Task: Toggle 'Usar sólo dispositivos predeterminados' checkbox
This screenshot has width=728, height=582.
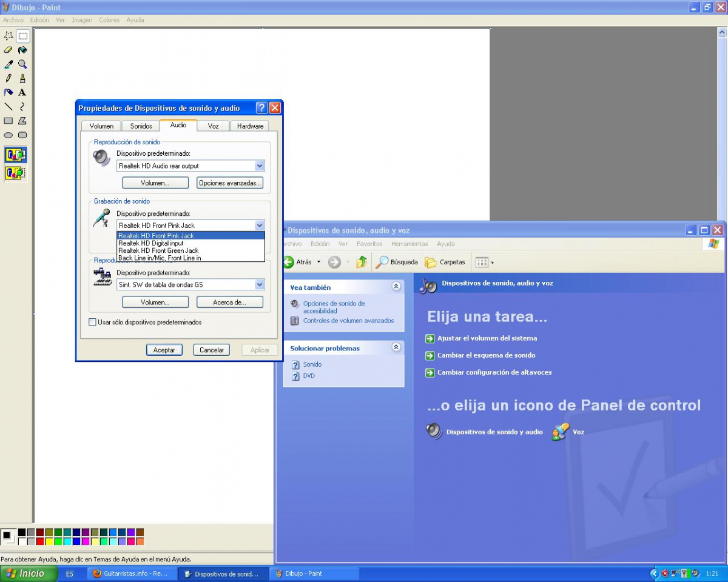Action: coord(93,322)
